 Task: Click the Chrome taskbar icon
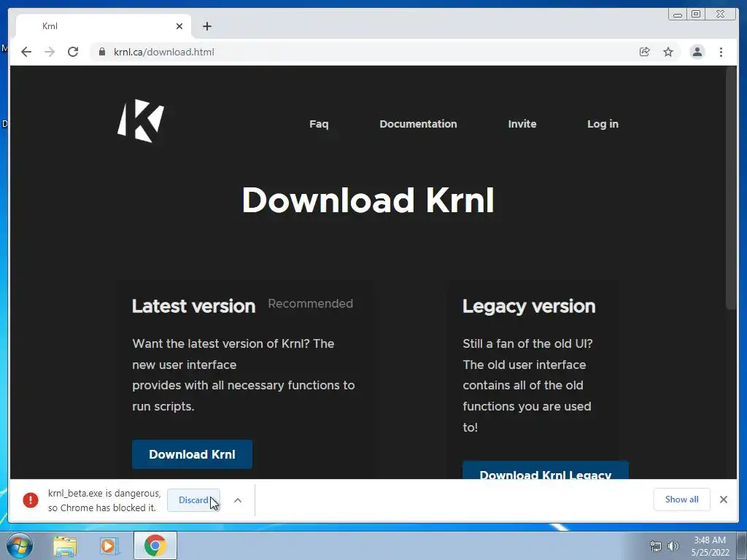point(155,545)
